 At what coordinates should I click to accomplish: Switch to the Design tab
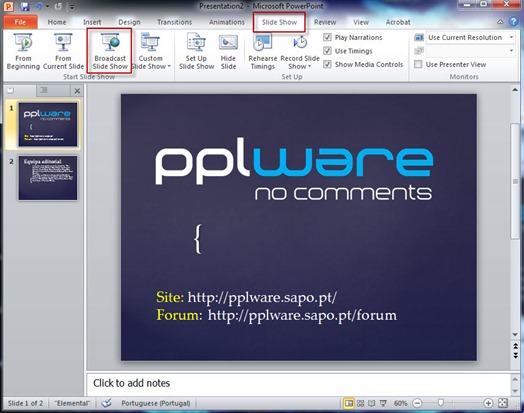click(x=129, y=22)
